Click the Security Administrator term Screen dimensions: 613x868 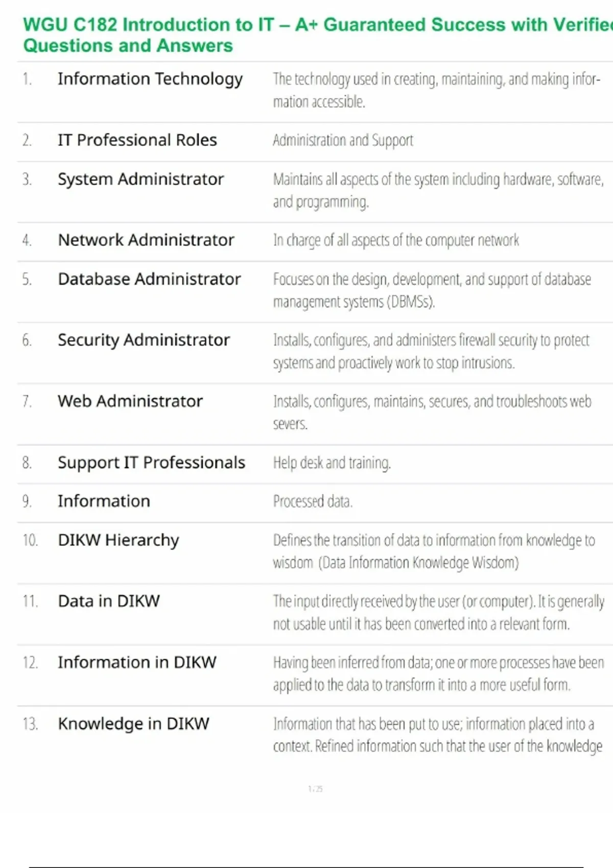pos(144,340)
